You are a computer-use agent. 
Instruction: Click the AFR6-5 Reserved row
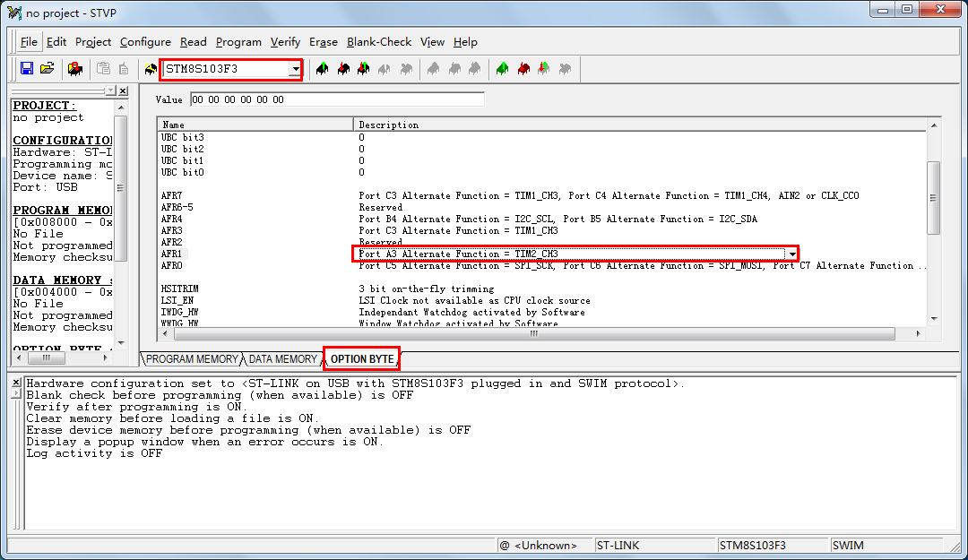pos(542,208)
